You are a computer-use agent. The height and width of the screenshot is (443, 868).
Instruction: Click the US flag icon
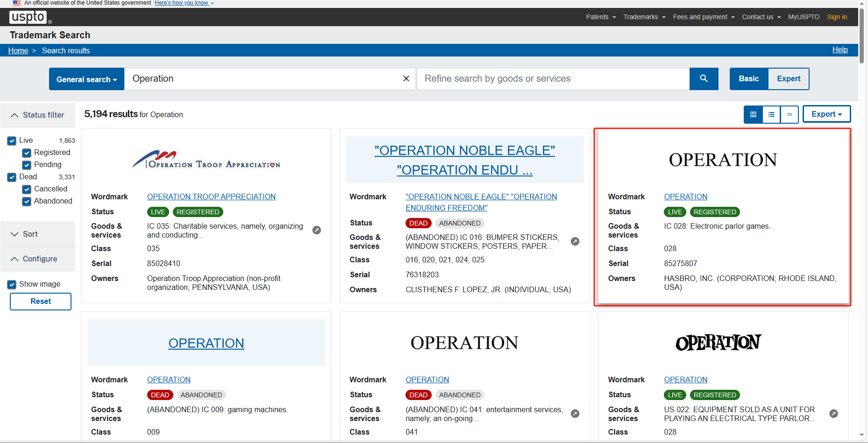tap(16, 3)
